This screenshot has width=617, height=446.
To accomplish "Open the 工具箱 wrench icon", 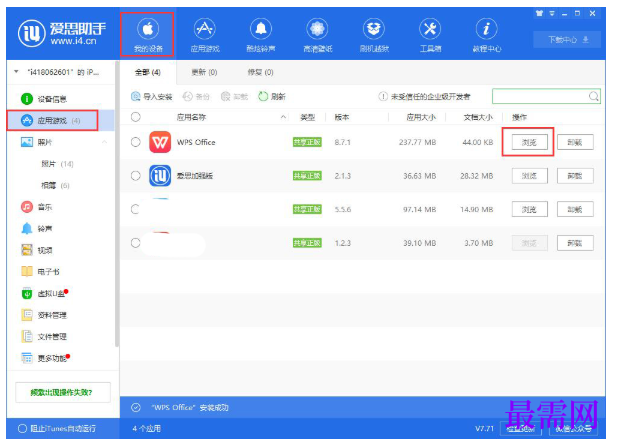I will coord(430,30).
